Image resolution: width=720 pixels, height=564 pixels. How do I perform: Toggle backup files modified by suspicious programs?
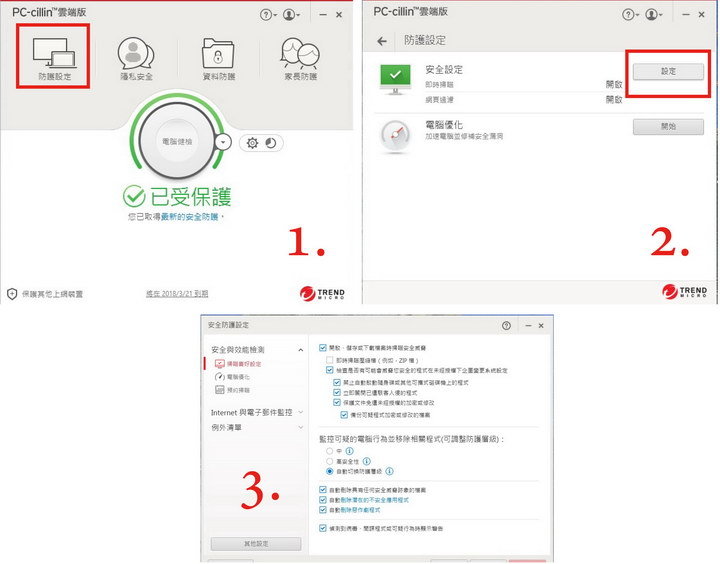pos(344,414)
